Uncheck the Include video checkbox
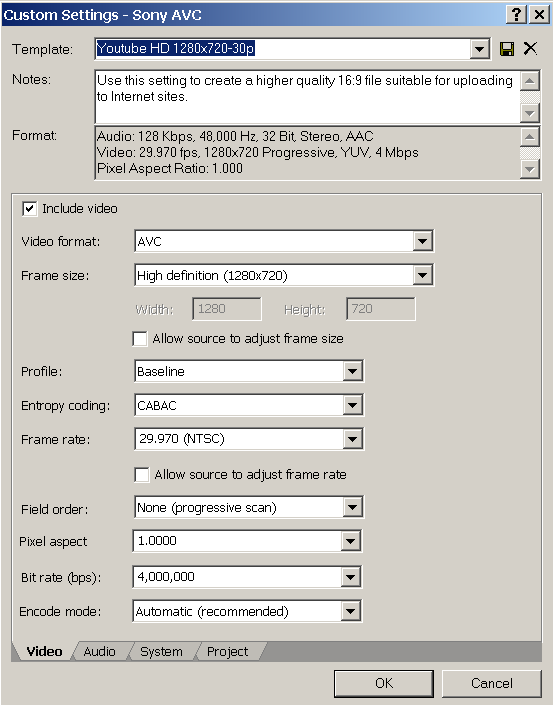 click(30, 209)
